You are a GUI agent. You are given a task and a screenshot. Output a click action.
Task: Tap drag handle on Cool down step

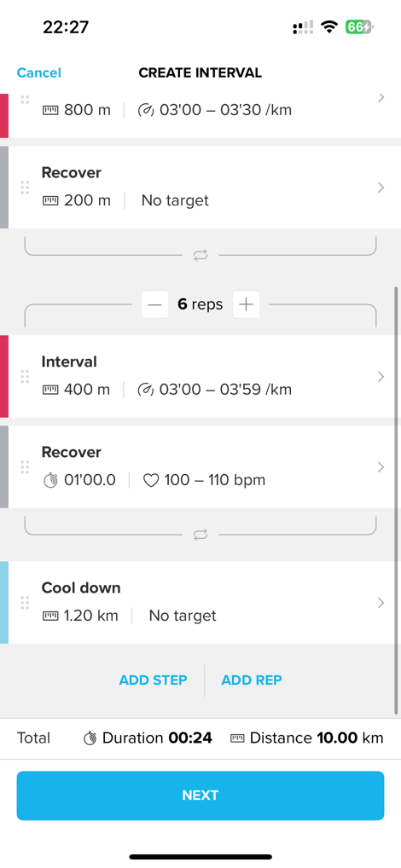[25, 603]
